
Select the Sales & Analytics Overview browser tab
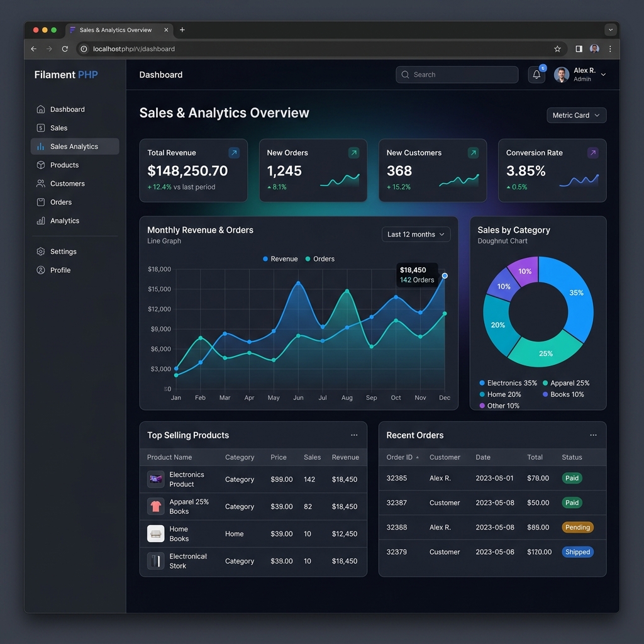[116, 30]
